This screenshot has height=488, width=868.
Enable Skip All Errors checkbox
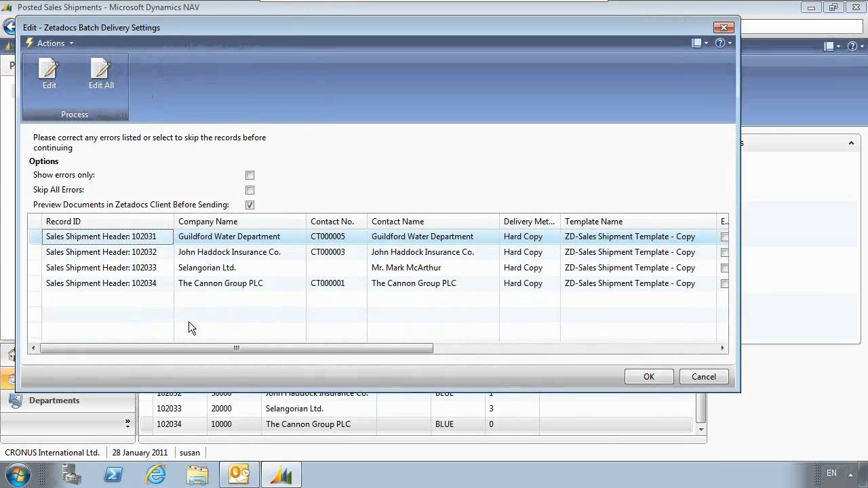(250, 190)
